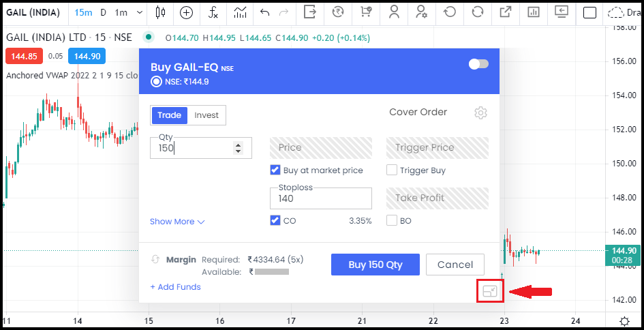The width and height of the screenshot is (644, 330).
Task: Click date label 17 on time axis
Action: tap(291, 320)
